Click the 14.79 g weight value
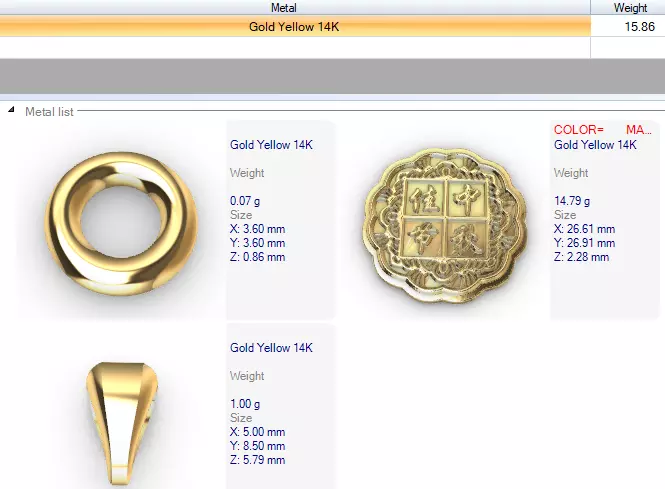665x489 pixels. click(572, 201)
